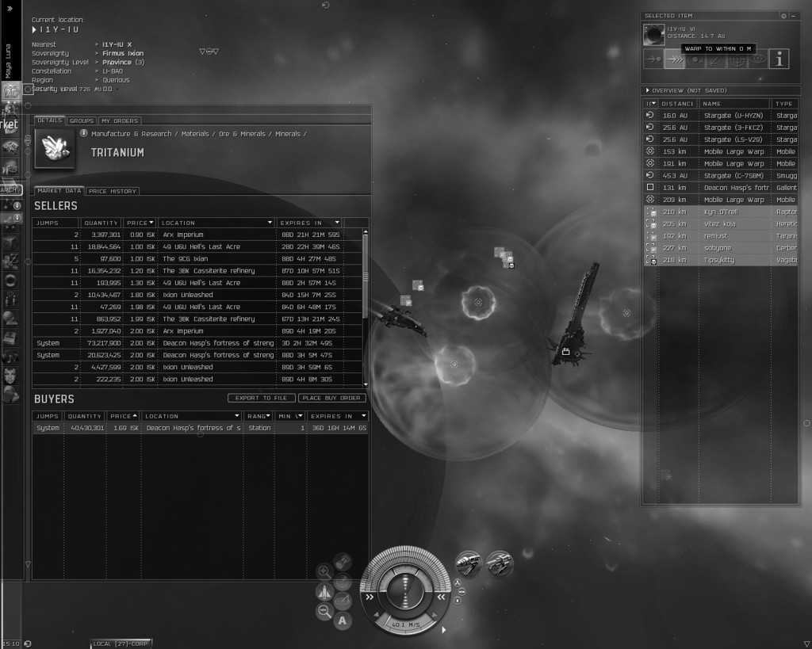812x649 pixels.
Task: Expand current location I1Y-IU arrow
Action: (34, 29)
